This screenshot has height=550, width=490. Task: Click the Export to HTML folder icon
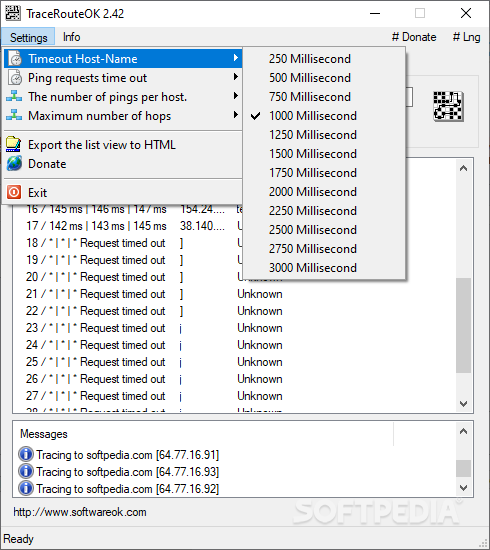point(14,144)
